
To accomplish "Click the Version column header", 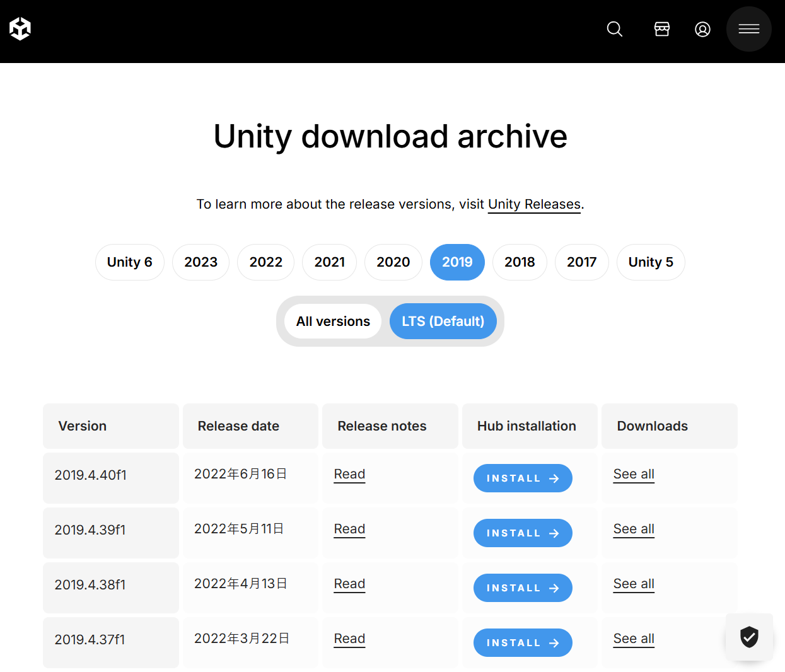I will pyautogui.click(x=111, y=426).
